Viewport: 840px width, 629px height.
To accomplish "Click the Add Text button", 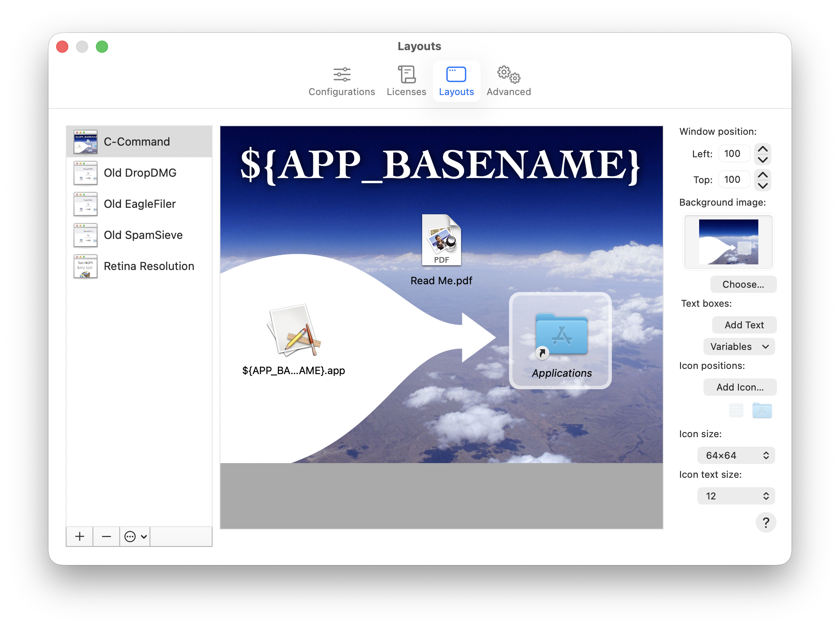I will click(x=744, y=324).
